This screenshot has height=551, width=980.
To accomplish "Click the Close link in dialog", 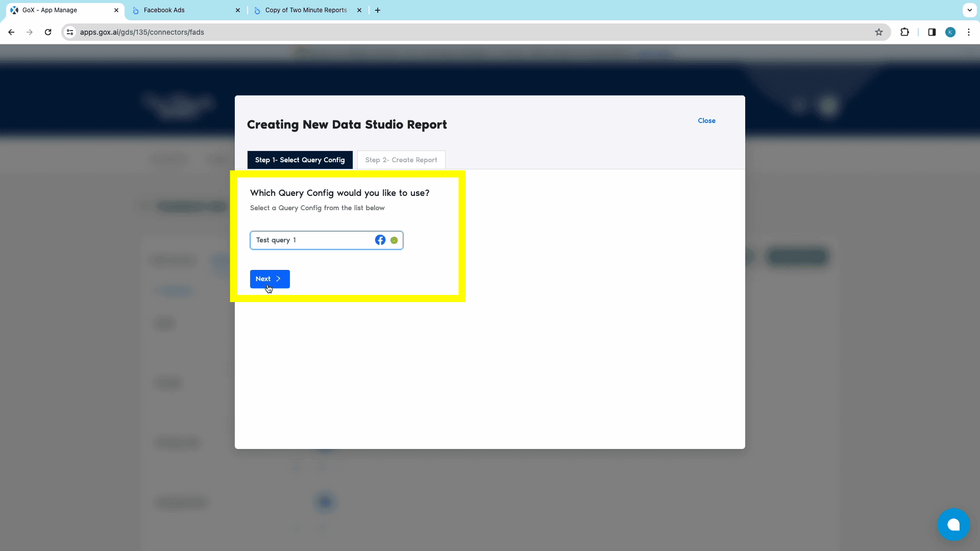I will (706, 121).
